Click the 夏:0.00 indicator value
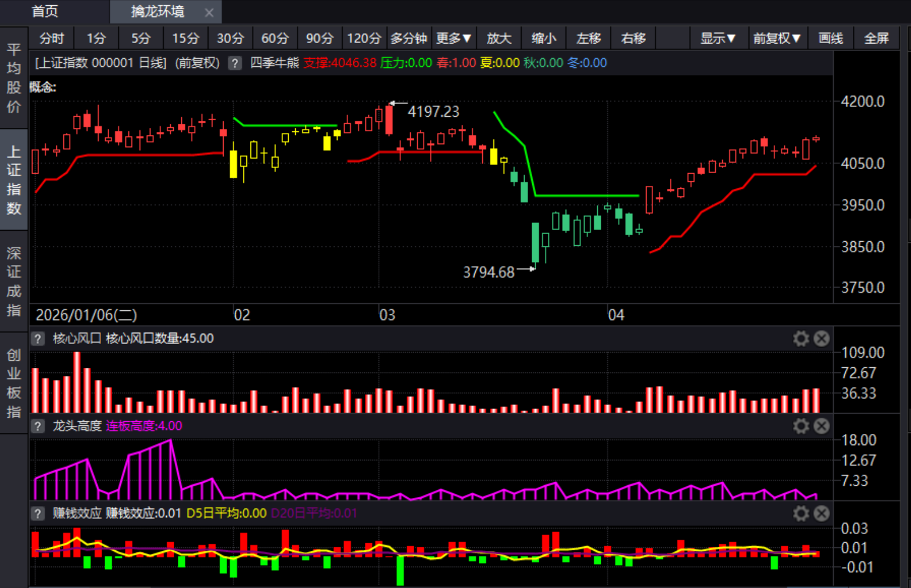911x588 pixels. click(500, 63)
